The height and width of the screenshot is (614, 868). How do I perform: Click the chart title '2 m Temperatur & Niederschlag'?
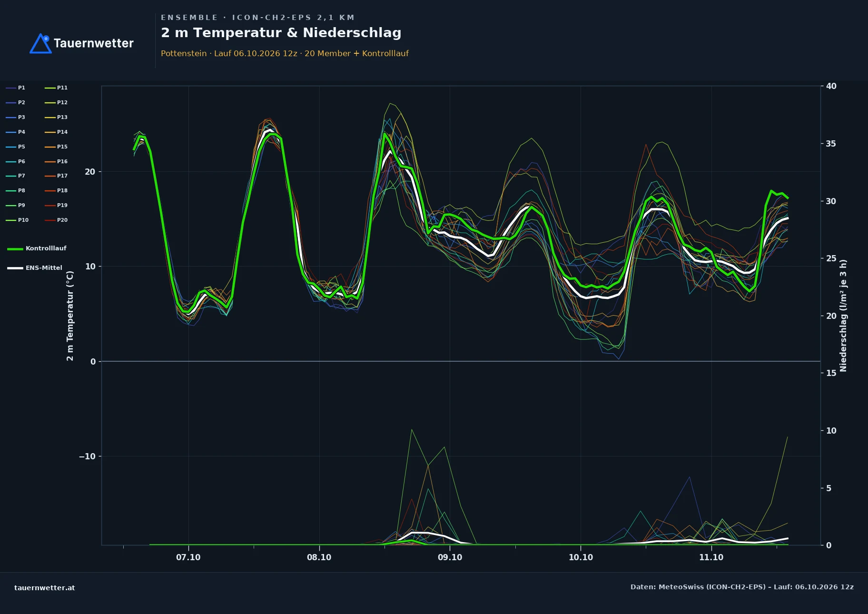281,33
